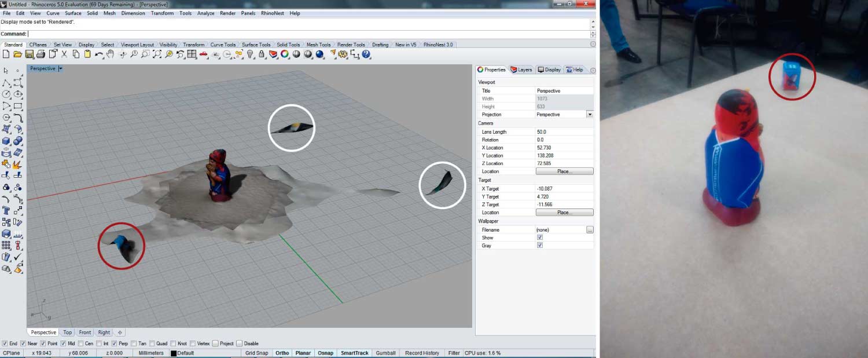Open the Analyze menu
The width and height of the screenshot is (868, 358).
pyautogui.click(x=205, y=13)
